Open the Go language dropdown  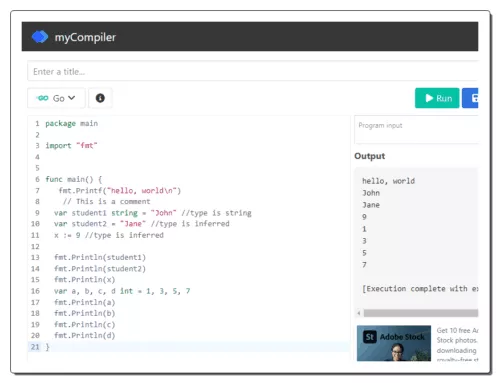[x=56, y=98]
